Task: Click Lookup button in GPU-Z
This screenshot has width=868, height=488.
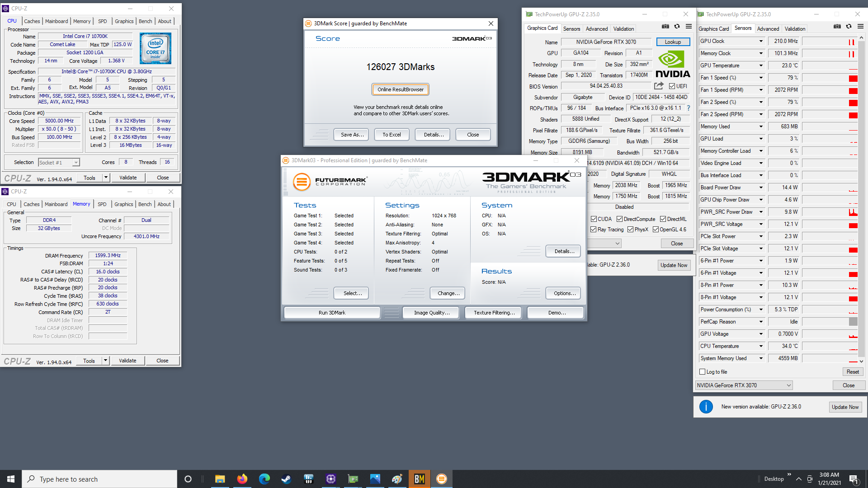Action: 673,42
